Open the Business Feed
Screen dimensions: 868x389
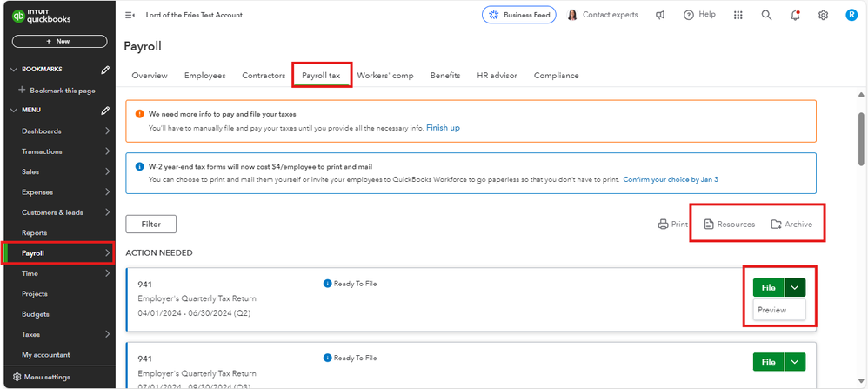tap(519, 15)
